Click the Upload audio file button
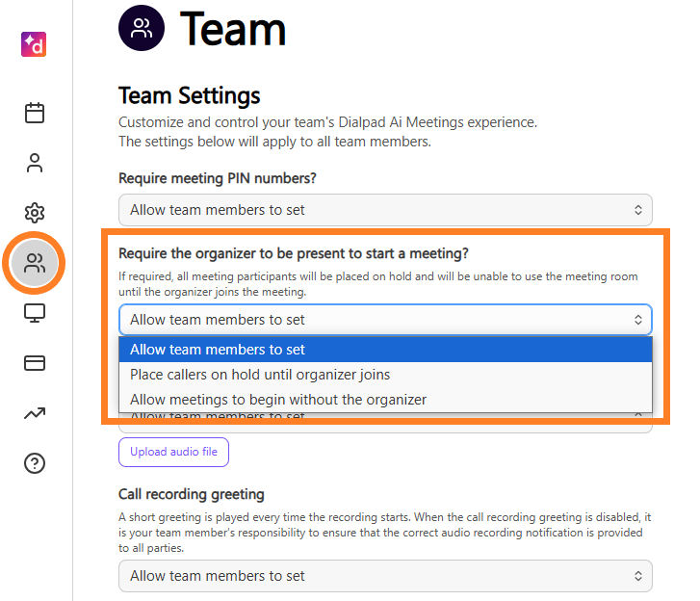The image size is (700, 601). 173,452
